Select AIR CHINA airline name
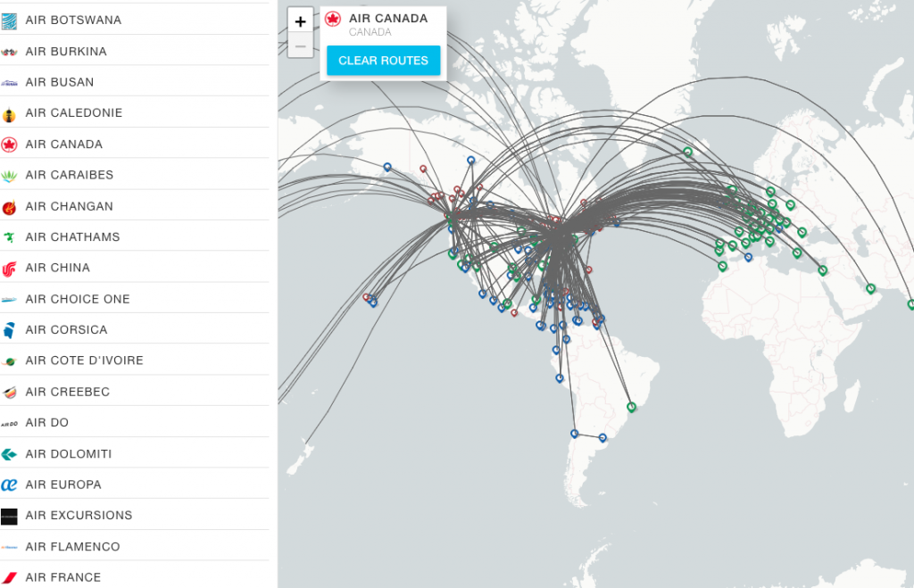This screenshot has height=588, width=914. 58,268
